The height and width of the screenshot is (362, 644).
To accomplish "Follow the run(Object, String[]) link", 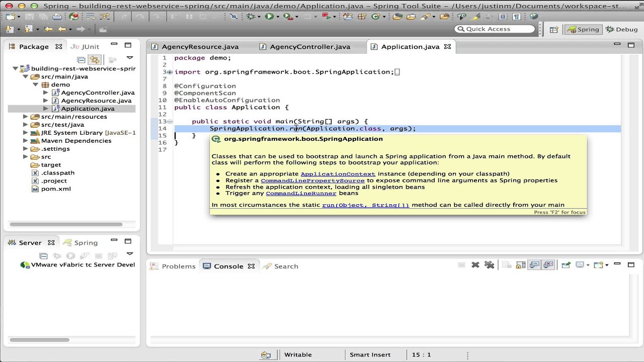I will click(366, 205).
